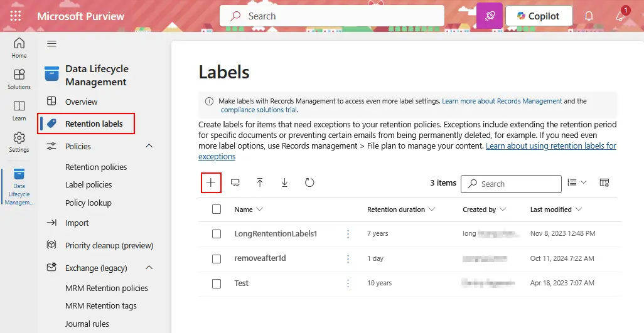
Task: Open Journal rules
Action: (x=87, y=324)
